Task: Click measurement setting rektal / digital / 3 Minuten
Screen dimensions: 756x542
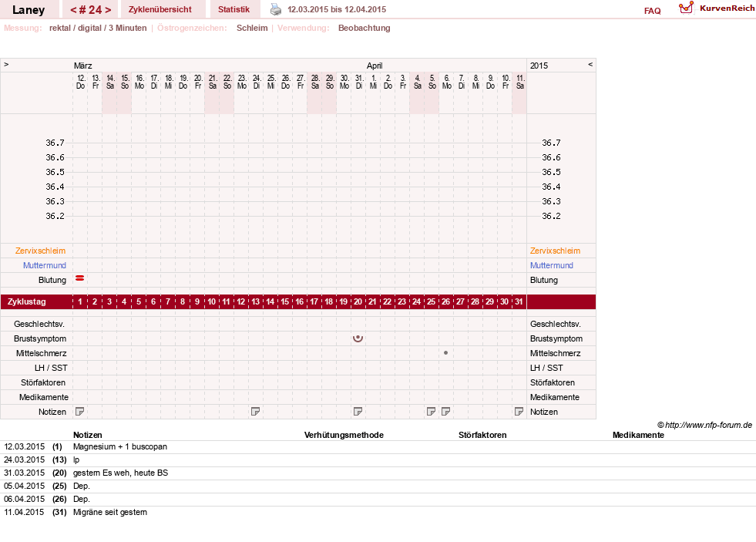Action: point(98,28)
